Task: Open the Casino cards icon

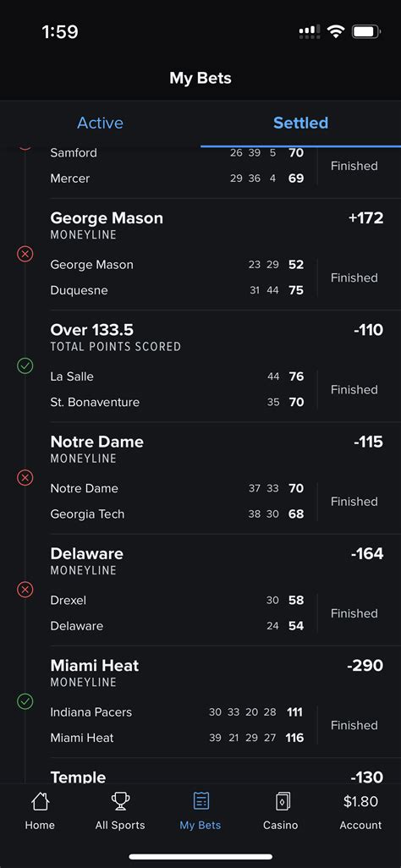Action: coord(281,801)
